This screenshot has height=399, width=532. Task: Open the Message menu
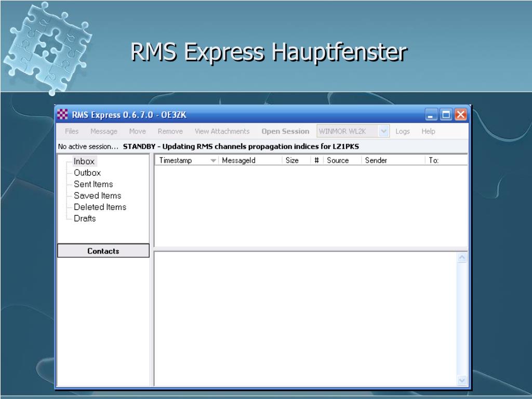104,131
